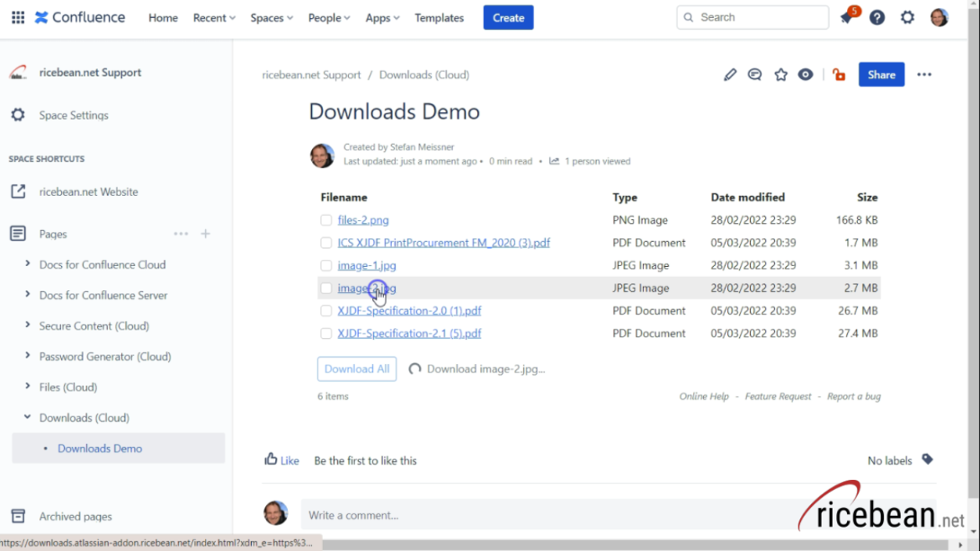Click the horizontal scrollbar at bottom

click(x=635, y=546)
